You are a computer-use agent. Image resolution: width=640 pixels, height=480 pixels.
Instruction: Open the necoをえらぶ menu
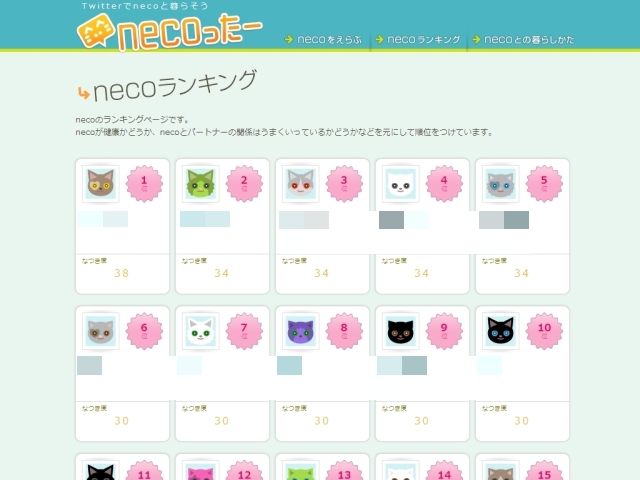(324, 40)
